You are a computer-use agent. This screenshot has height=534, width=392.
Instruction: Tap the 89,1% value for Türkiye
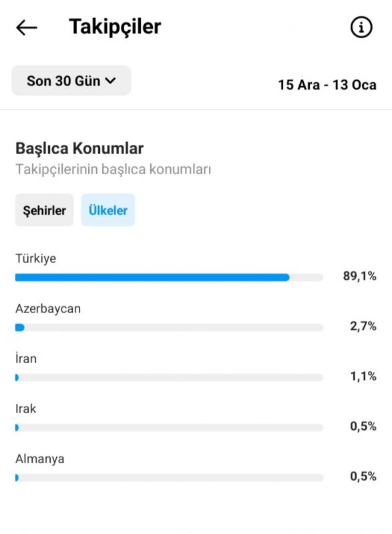[360, 276]
